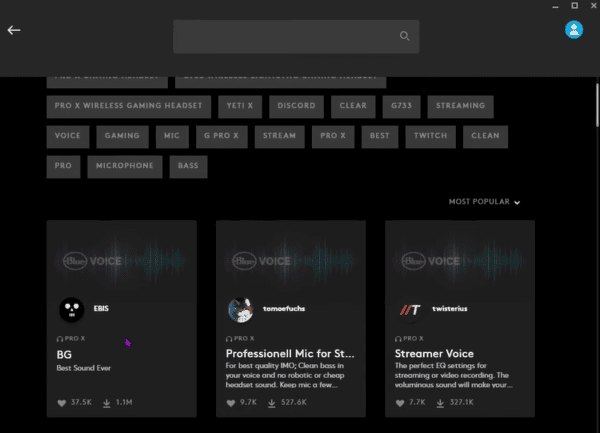Pick the MIC tag

[172, 137]
